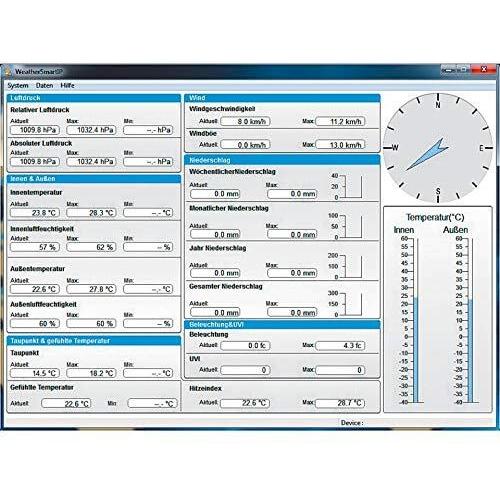Click wind speed current 8.0 km/h field
Screen dimensions: 500x500
coord(245,121)
